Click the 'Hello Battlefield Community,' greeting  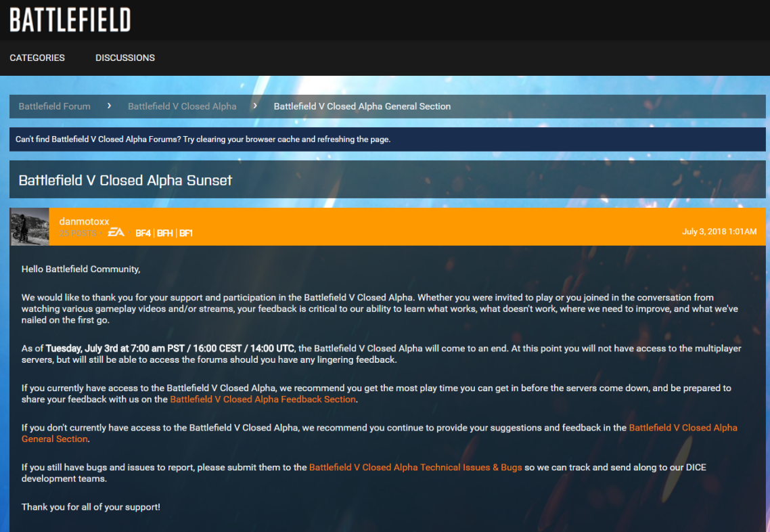point(81,269)
